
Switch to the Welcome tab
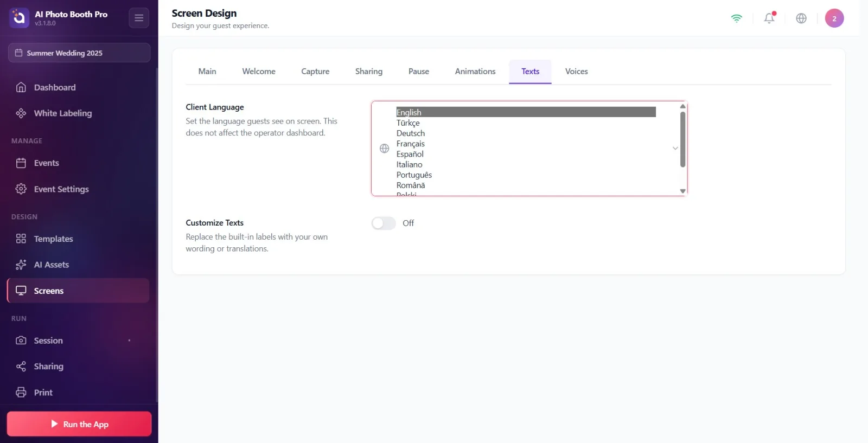coord(259,72)
